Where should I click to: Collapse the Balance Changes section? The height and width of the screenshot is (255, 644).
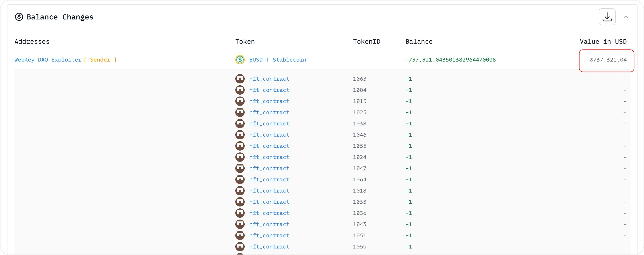click(626, 17)
